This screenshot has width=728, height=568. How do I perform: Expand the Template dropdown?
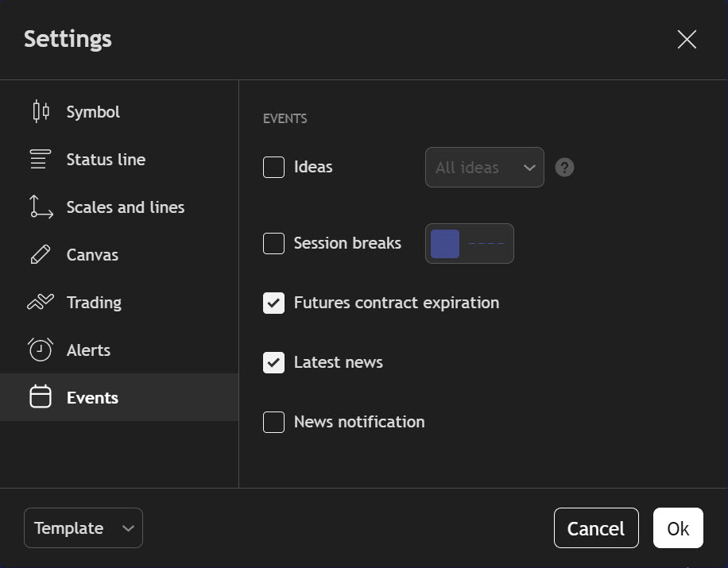[x=83, y=528]
